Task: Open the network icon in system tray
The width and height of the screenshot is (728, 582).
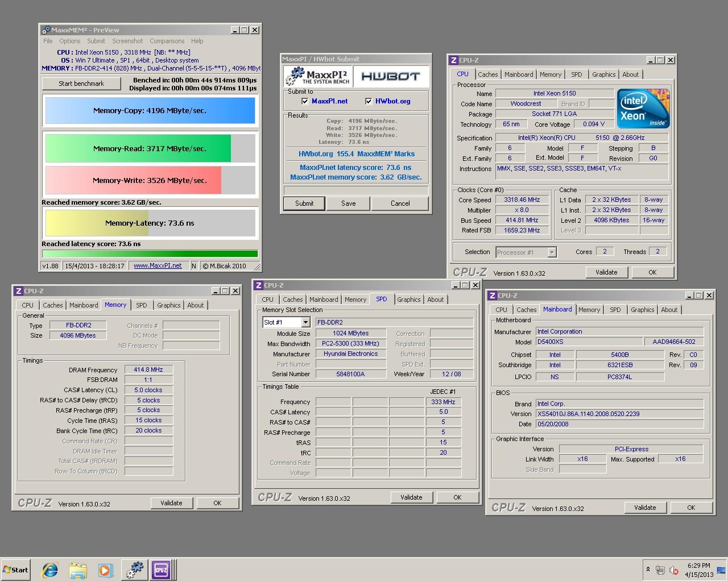Action: pyautogui.click(x=660, y=570)
